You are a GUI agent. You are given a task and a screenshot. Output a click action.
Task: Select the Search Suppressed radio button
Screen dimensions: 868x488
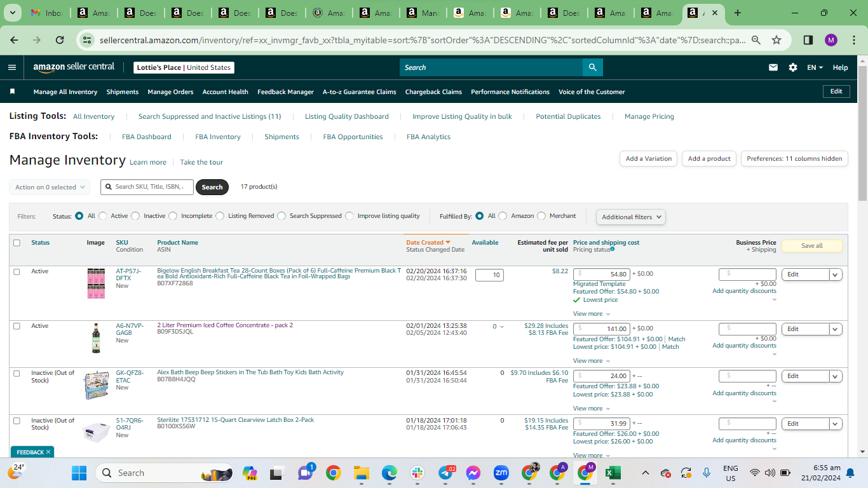(x=281, y=216)
